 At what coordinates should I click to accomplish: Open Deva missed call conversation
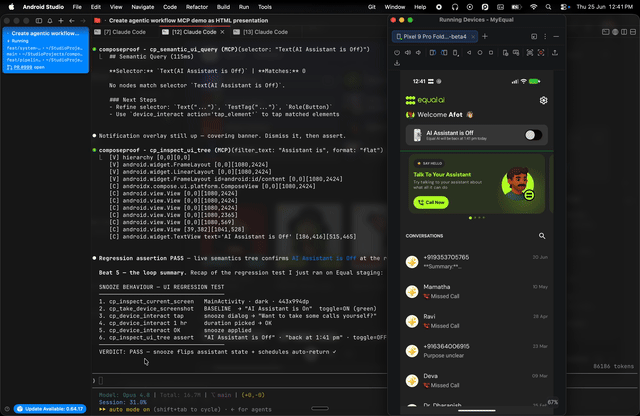476,381
